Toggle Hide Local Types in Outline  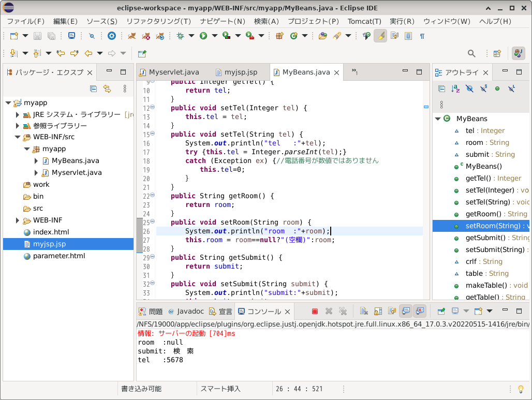(x=511, y=89)
